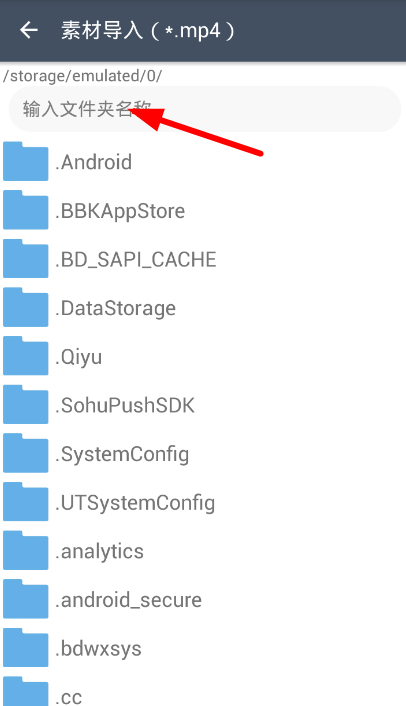This screenshot has height=706, width=406.
Task: Select the .Qiyu folder icon
Action: [x=26, y=356]
